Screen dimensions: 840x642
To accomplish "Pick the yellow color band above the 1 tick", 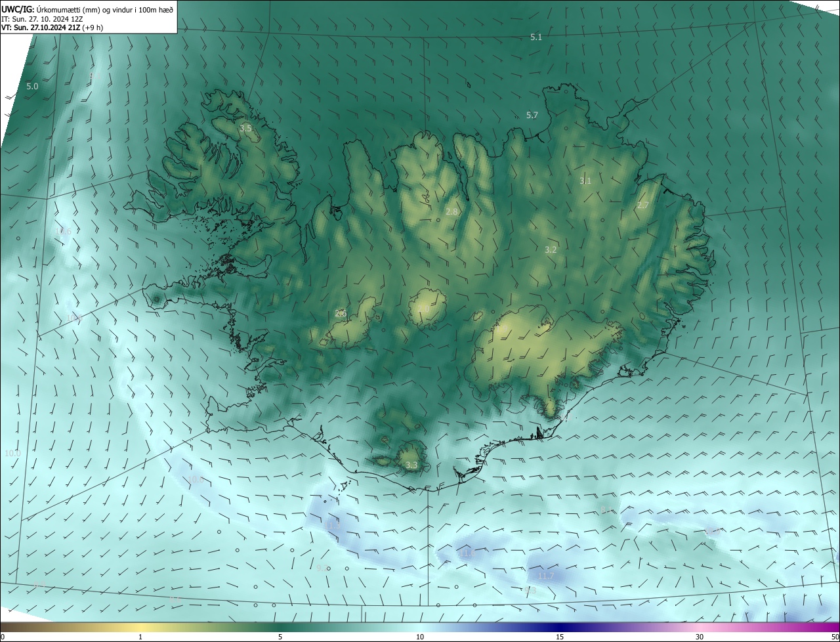I will (140, 627).
